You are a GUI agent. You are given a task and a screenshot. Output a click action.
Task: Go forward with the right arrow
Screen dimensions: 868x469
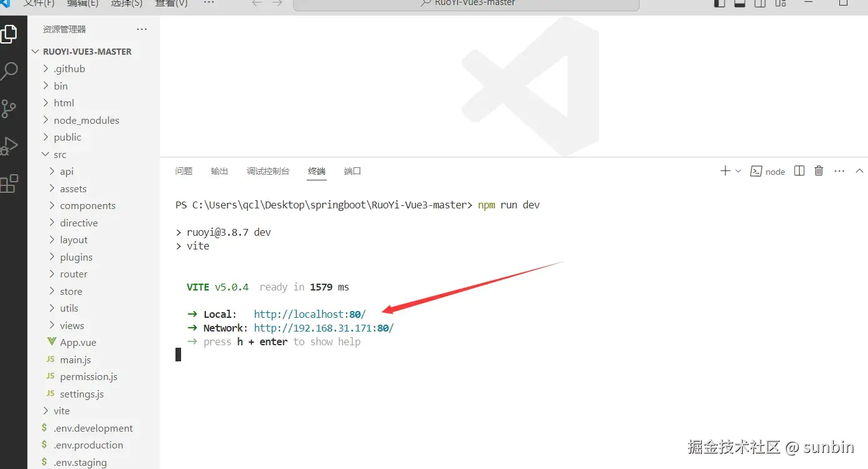coord(278,4)
